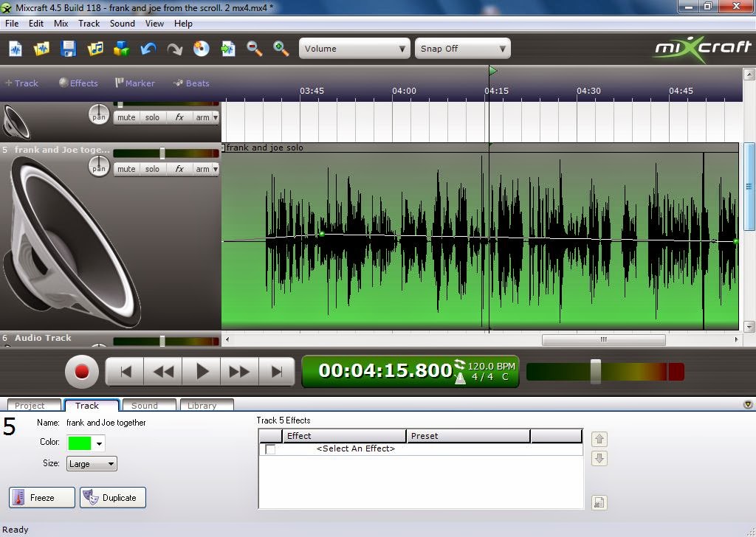This screenshot has height=537, width=756.
Task: Start playback with the Play button
Action: [202, 372]
